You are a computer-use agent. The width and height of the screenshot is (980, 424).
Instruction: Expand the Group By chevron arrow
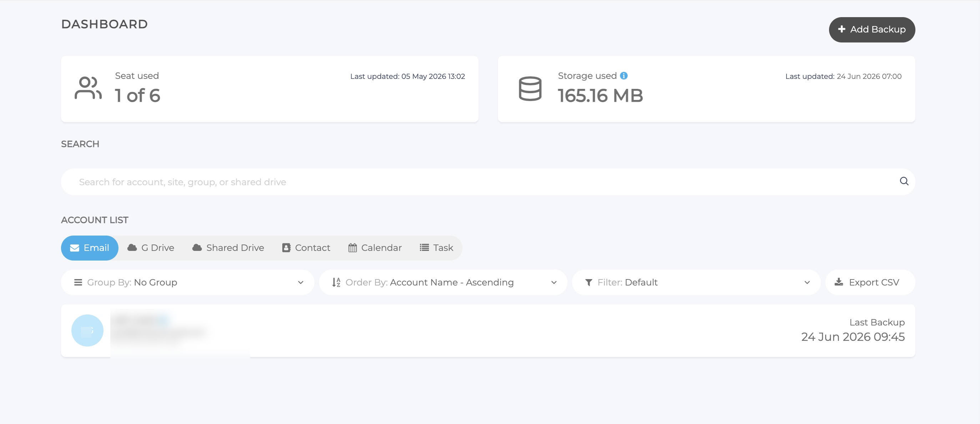[300, 282]
